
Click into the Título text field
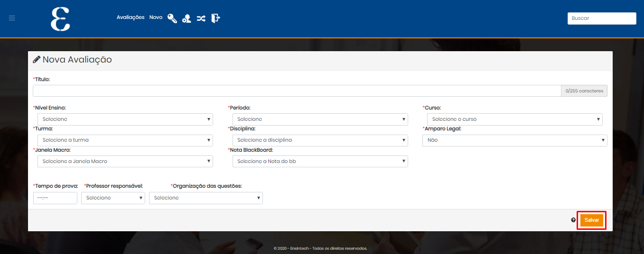tap(297, 91)
